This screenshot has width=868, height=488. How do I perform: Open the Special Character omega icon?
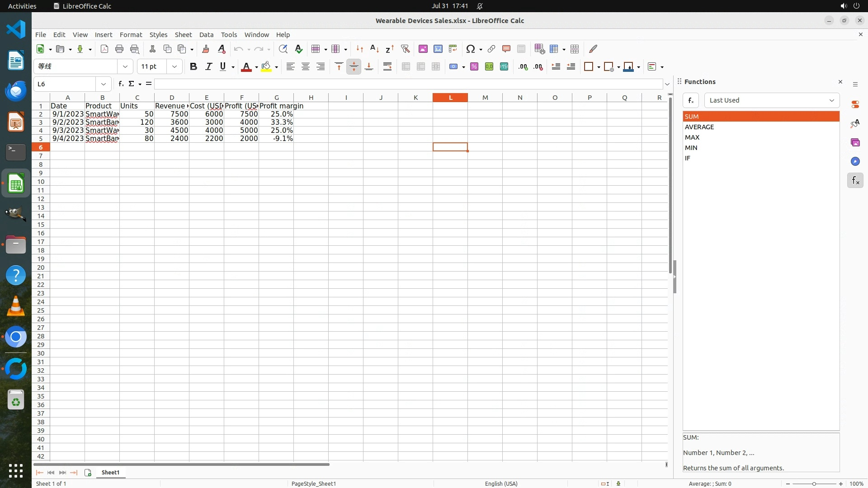point(471,49)
